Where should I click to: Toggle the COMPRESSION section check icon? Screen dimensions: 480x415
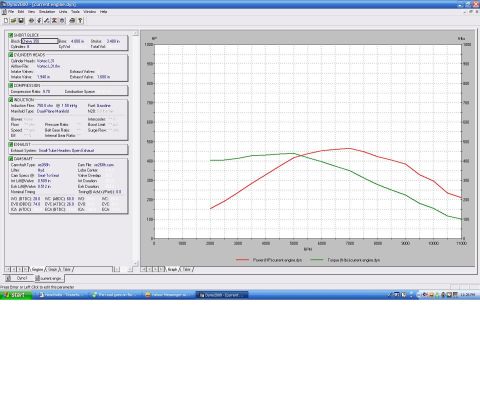click(11, 85)
